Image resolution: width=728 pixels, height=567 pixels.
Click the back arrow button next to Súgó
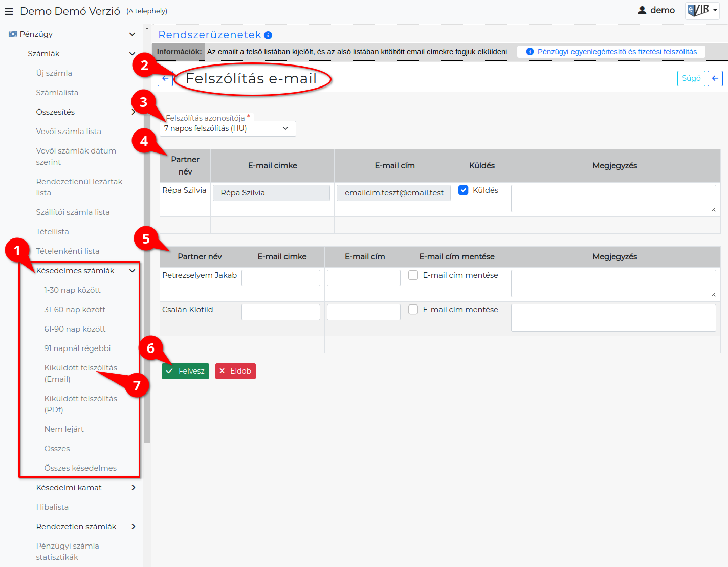(x=715, y=78)
